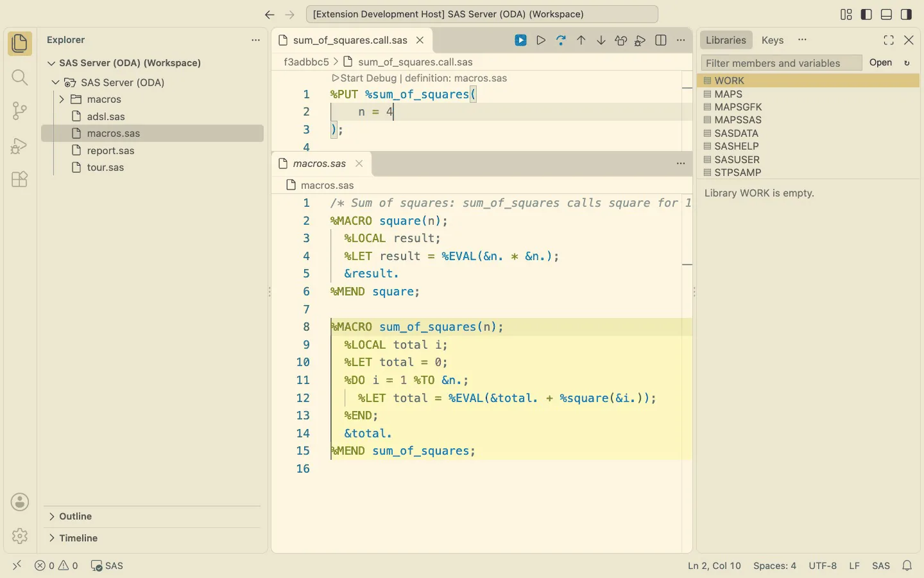Switch to the Keys tab
Image resolution: width=924 pixels, height=578 pixels.
pyautogui.click(x=773, y=40)
